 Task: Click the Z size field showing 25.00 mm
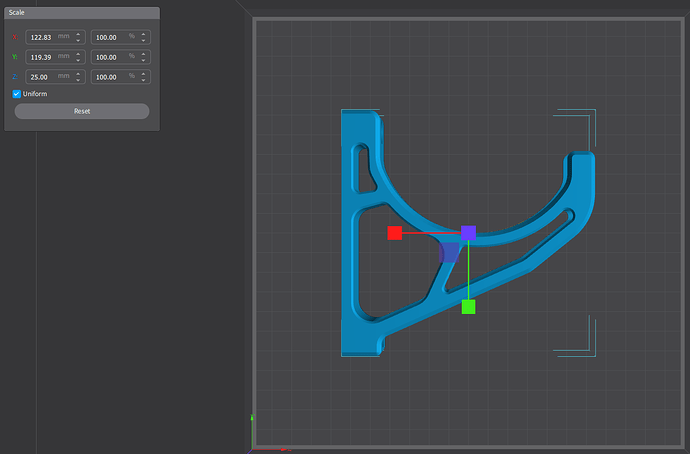[55, 77]
